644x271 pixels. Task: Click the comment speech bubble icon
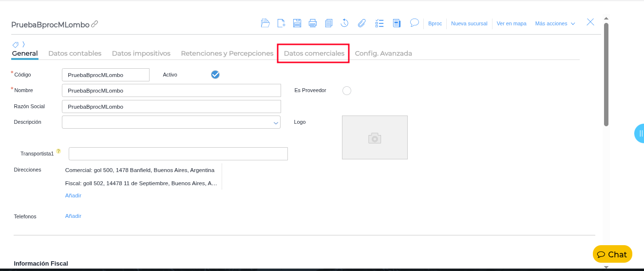[x=415, y=22]
